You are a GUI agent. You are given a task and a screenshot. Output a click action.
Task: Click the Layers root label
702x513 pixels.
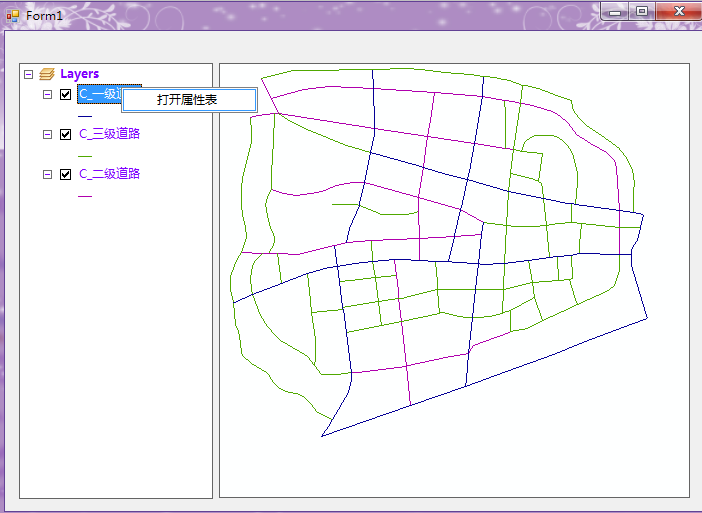(x=79, y=74)
